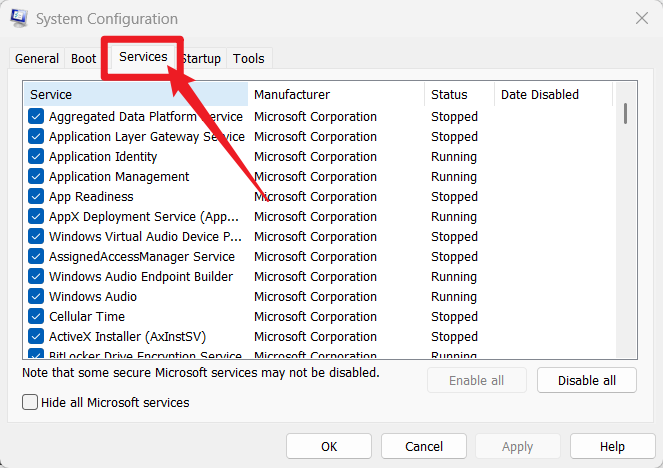Click the services list vertical scrollbar thumb

pyautogui.click(x=625, y=113)
